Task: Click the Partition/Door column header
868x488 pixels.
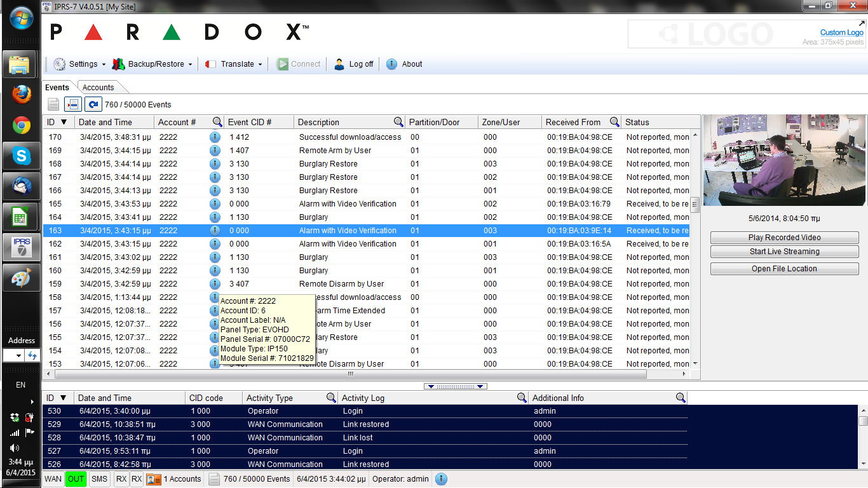Action: tap(441, 122)
